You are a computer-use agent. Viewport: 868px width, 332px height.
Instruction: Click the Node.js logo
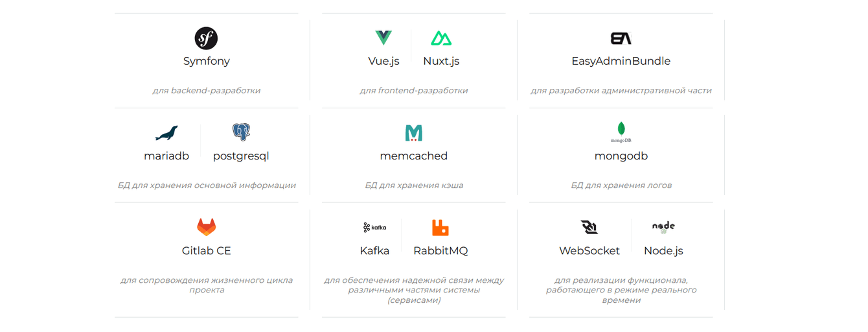pos(663,227)
